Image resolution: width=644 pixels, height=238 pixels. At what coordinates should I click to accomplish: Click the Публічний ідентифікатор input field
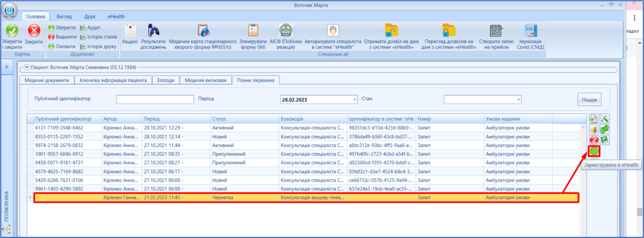[155, 100]
